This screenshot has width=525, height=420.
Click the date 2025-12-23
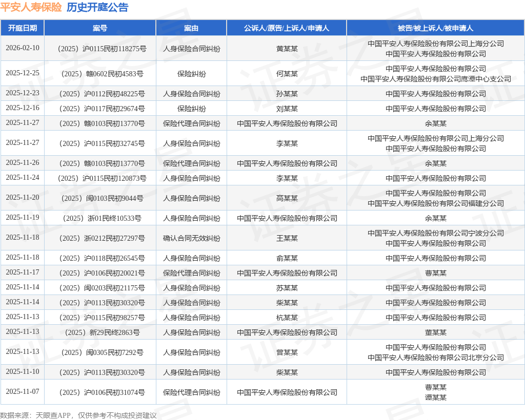23,93
